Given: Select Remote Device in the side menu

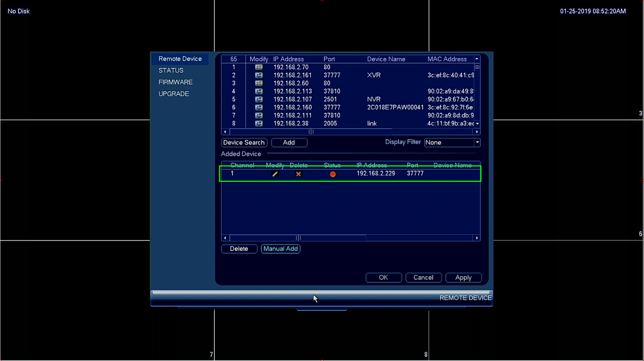Looking at the screenshot, I should [x=180, y=59].
